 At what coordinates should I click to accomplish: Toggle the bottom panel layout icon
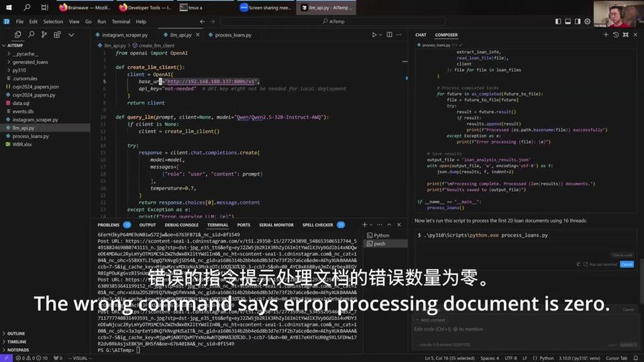[568, 21]
